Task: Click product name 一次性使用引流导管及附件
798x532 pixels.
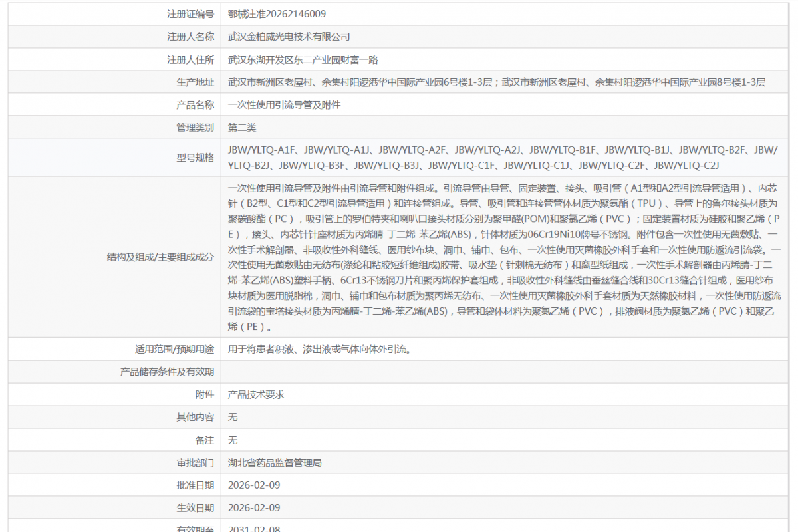Action: [284, 105]
